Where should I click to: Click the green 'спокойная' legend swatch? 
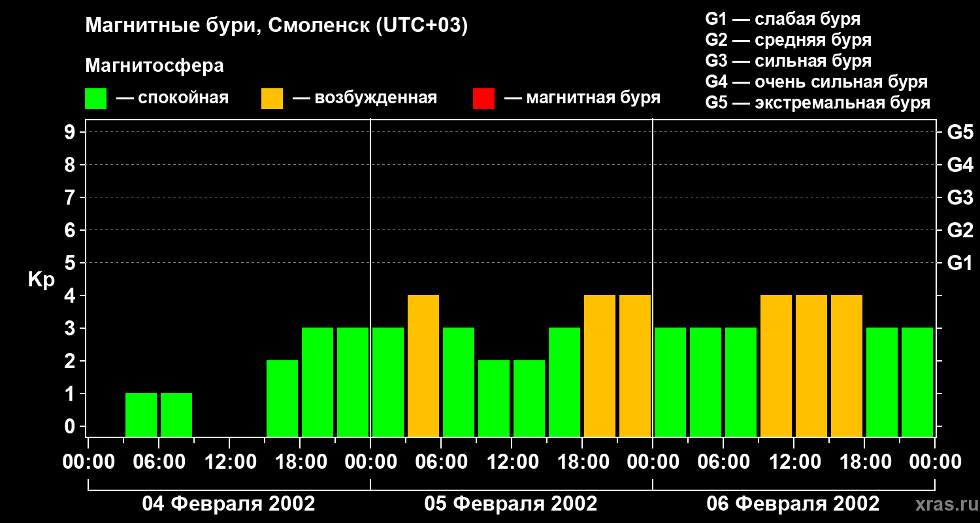point(96,99)
